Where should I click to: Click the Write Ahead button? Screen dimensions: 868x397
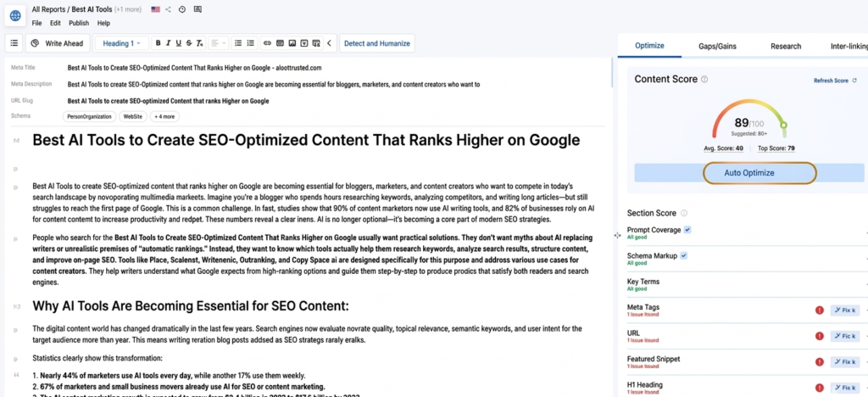click(x=58, y=43)
